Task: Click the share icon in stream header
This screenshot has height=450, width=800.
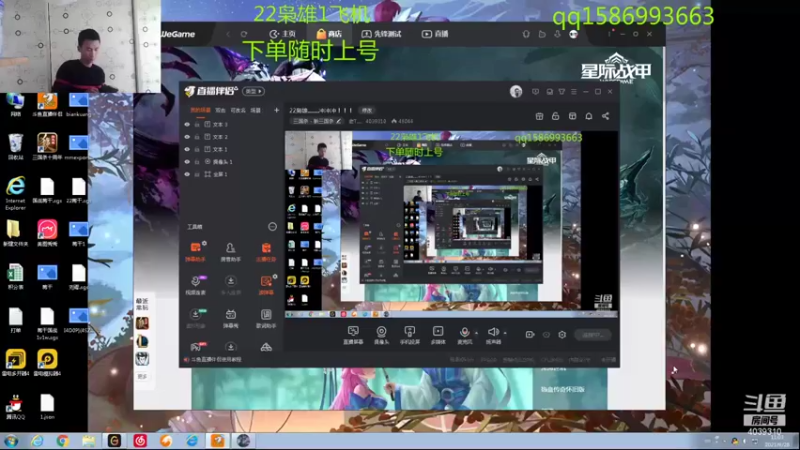Action: coord(606,116)
